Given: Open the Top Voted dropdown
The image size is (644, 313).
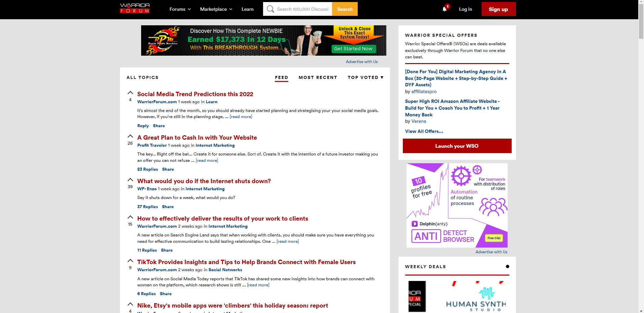Looking at the screenshot, I should [x=365, y=77].
